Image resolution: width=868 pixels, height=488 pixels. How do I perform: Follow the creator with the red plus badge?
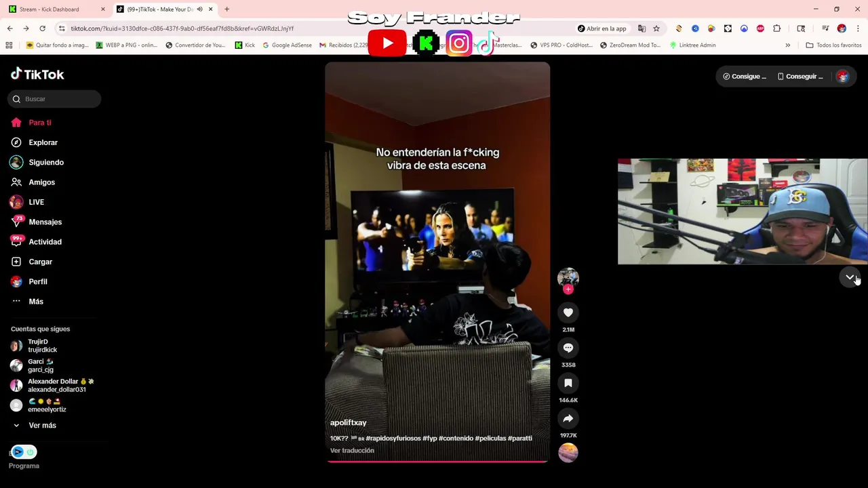pos(568,289)
